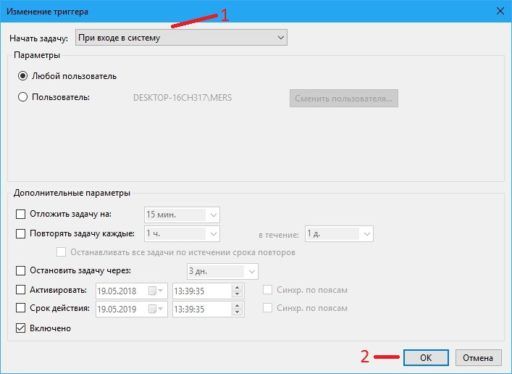Enable 'Остановить задачу через' checkbox

tap(21, 271)
